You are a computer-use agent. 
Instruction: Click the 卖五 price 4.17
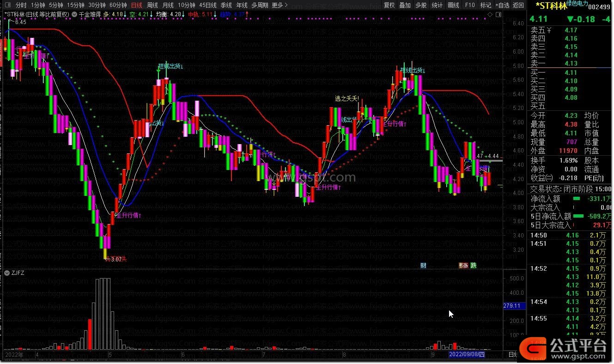[571, 30]
